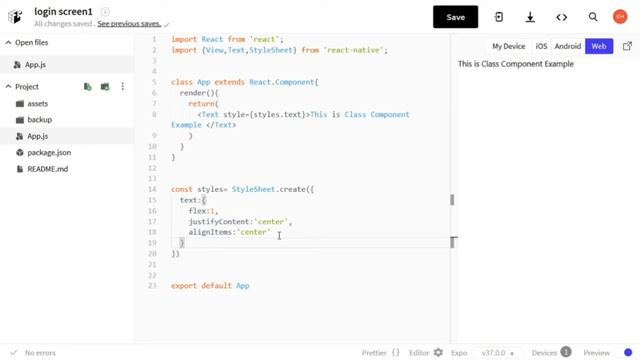This screenshot has height=360, width=640.
Task: Run Prettier from the status bar
Action: (380, 353)
